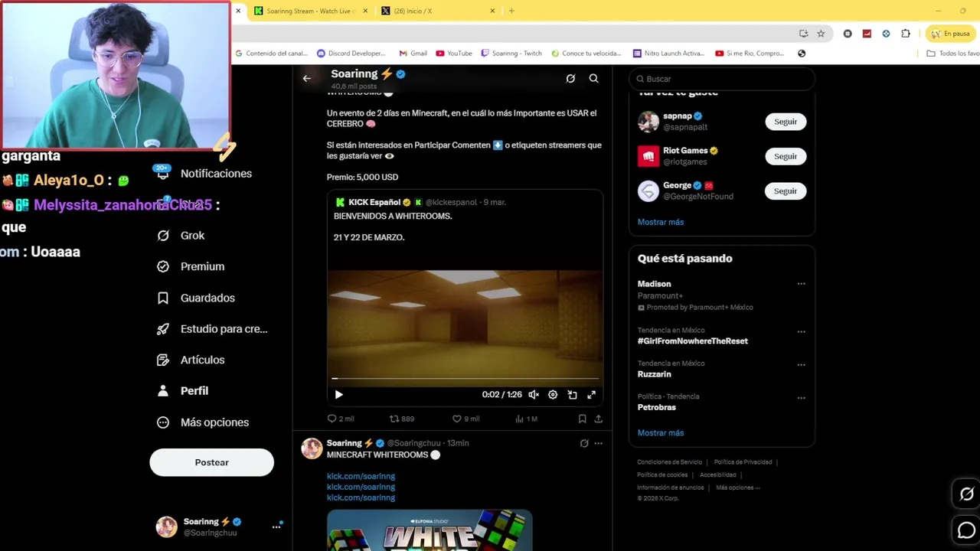Open the Petrobras trend
The height and width of the screenshot is (551, 980).
click(x=657, y=407)
